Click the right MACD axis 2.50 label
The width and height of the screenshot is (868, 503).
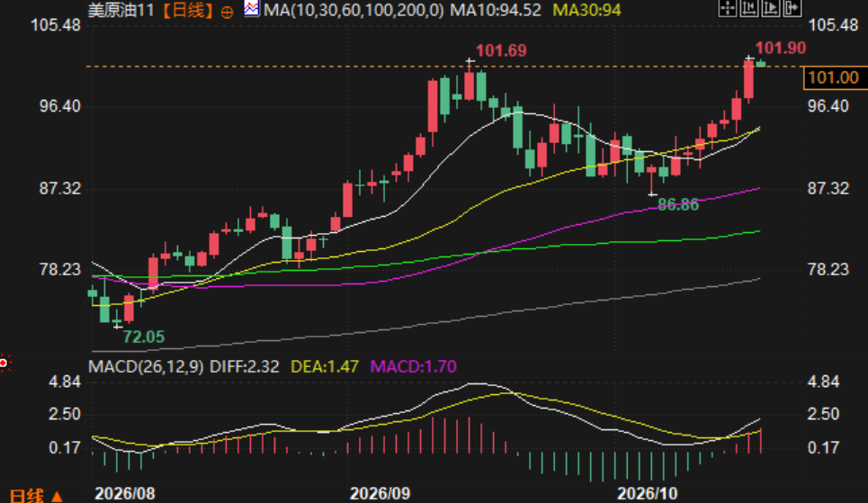point(823,414)
